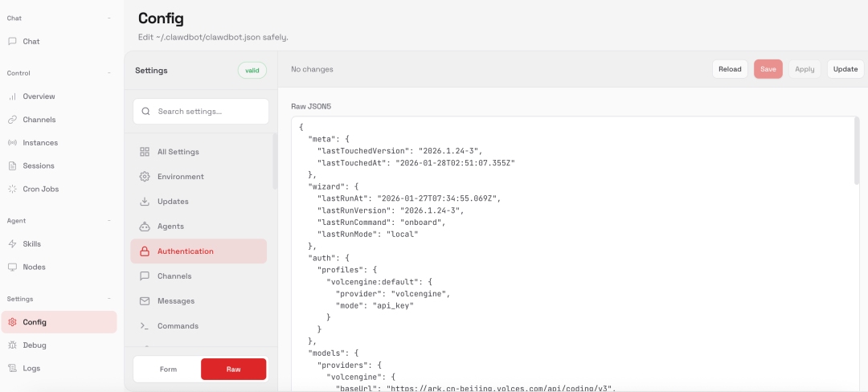Click the Updates download icon
This screenshot has width=868, height=392.
pos(145,202)
